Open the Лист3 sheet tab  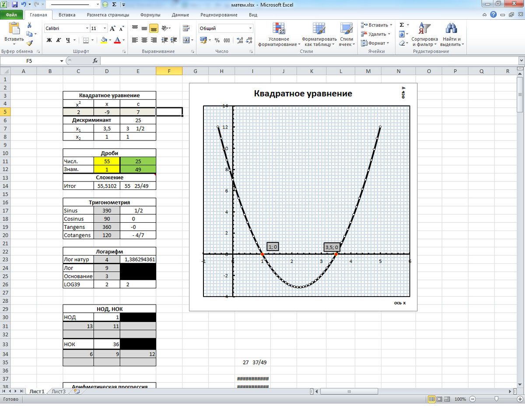tap(59, 392)
